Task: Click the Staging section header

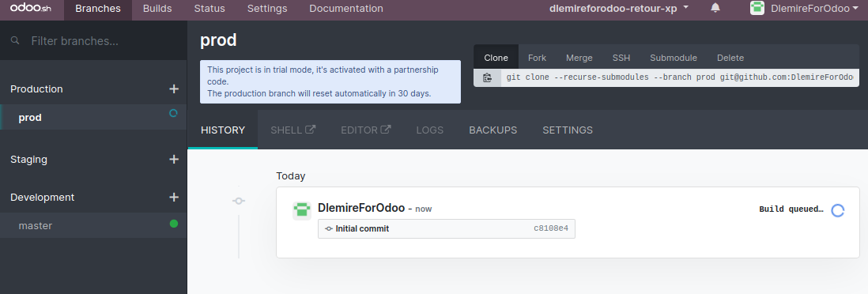Action: coord(28,160)
